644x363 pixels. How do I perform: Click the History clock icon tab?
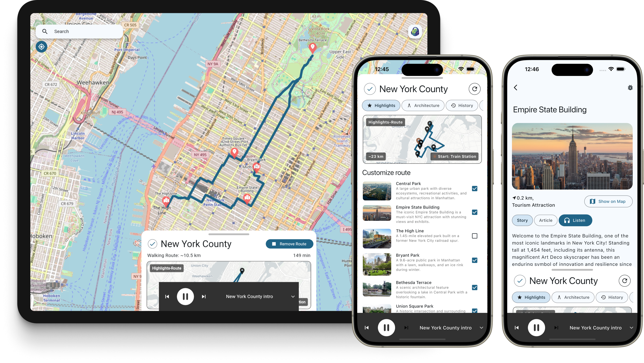tap(462, 106)
